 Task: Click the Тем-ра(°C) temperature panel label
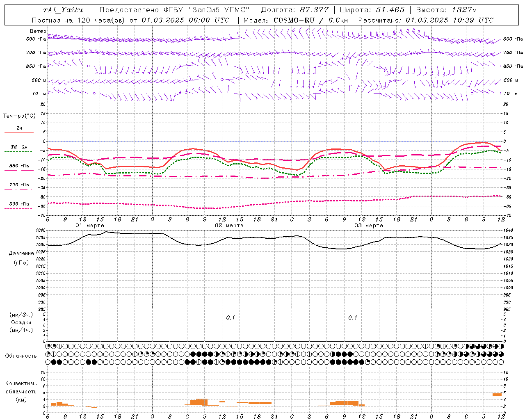coord(19,116)
